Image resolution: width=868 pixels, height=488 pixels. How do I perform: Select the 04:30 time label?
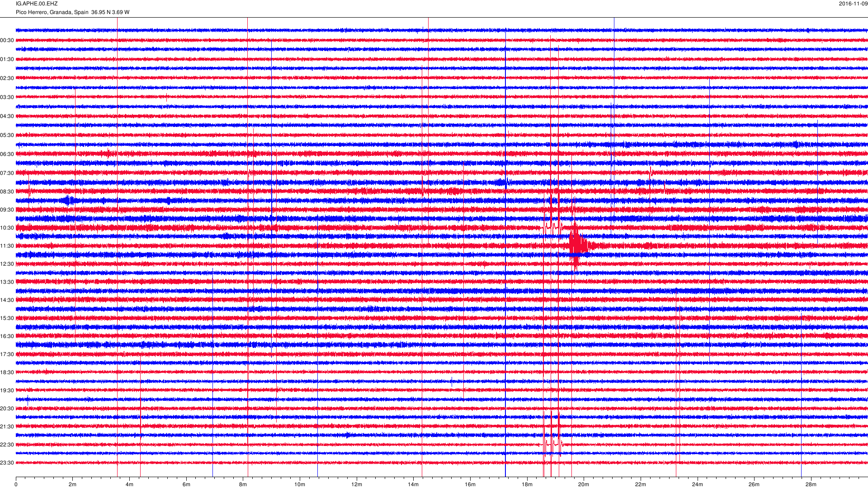point(7,116)
